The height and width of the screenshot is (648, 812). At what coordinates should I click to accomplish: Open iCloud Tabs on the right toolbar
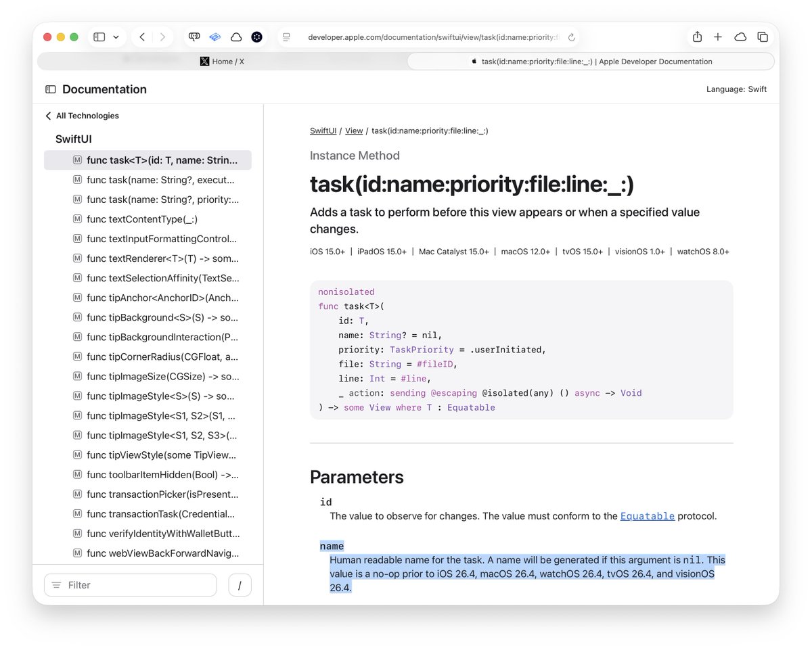coord(740,37)
